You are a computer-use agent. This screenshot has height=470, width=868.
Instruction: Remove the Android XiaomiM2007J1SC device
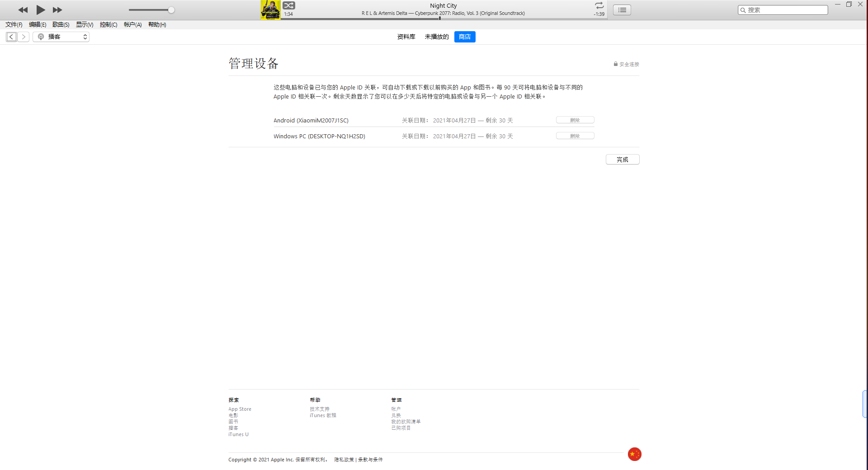pyautogui.click(x=575, y=120)
